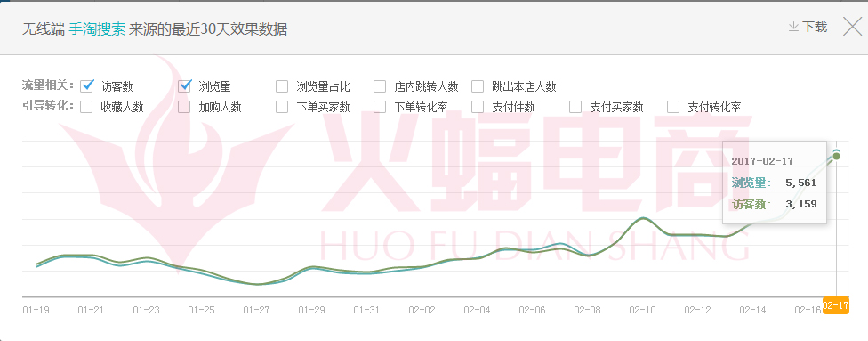This screenshot has width=868, height=341.
Task: Open the 手淘搜索 source link
Action: tap(97, 29)
